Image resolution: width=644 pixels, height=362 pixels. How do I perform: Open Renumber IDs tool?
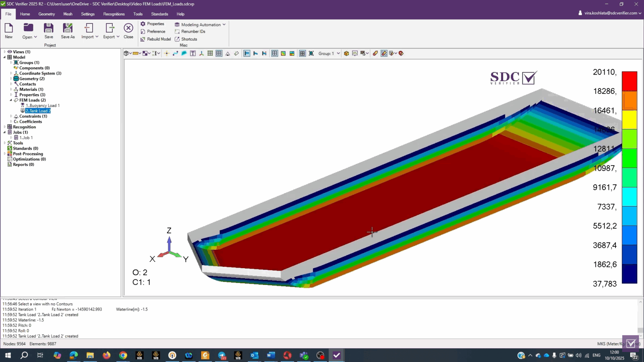pos(190,31)
